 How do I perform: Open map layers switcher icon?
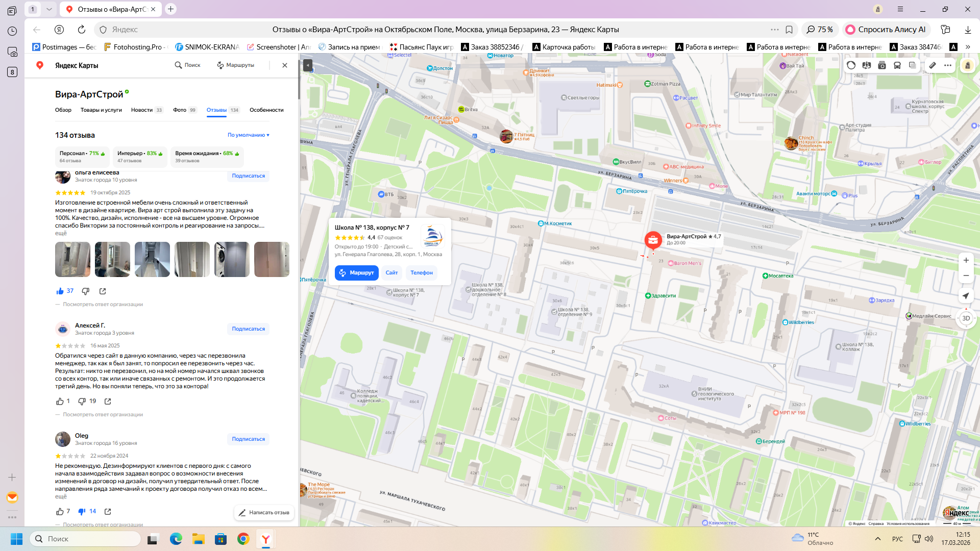(x=913, y=65)
